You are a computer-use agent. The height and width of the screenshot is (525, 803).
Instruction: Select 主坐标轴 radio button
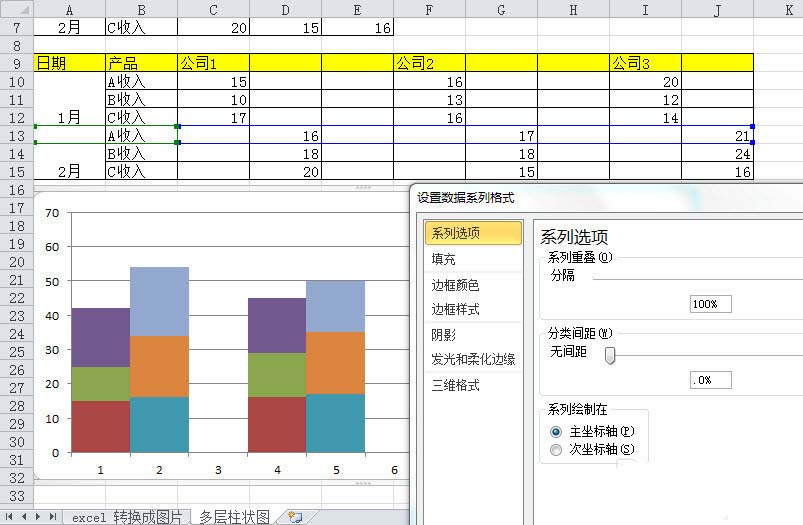point(556,432)
